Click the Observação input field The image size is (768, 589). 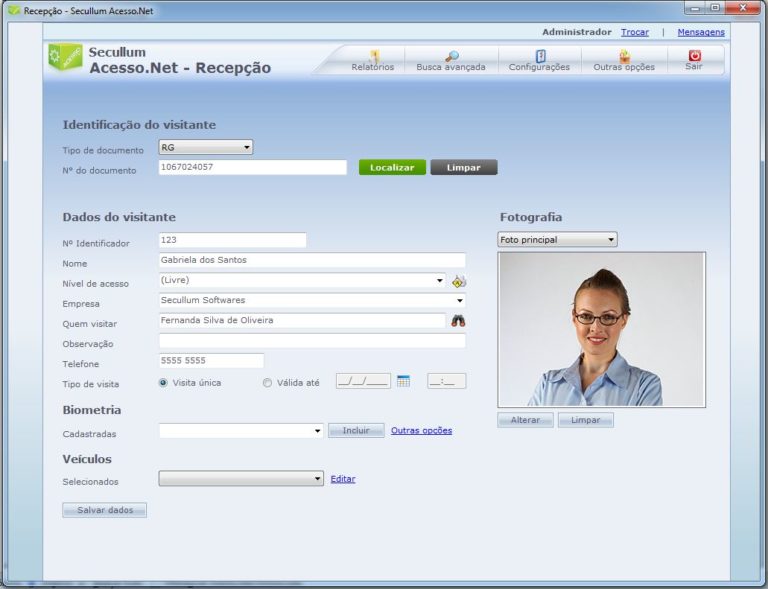(312, 341)
